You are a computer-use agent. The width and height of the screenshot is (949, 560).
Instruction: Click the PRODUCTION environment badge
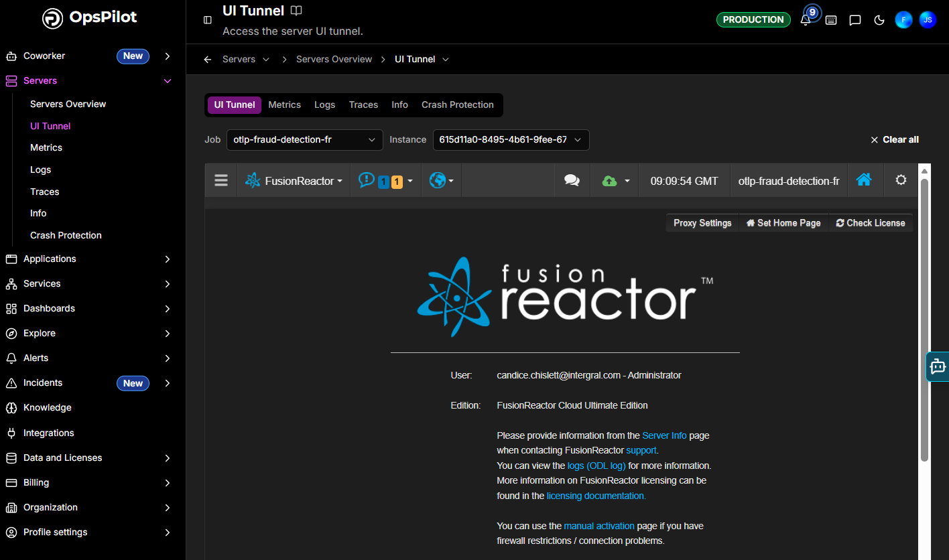click(x=753, y=20)
